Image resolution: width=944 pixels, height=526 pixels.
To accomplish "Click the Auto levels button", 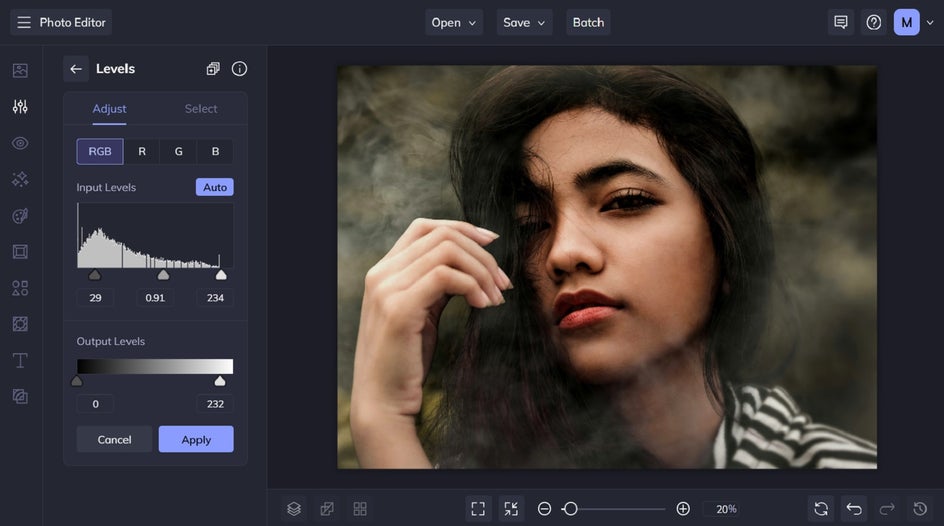I will click(x=215, y=187).
